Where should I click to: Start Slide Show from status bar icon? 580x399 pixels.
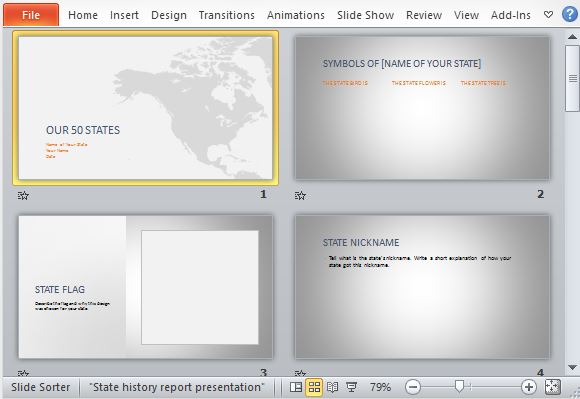pyautogui.click(x=351, y=387)
